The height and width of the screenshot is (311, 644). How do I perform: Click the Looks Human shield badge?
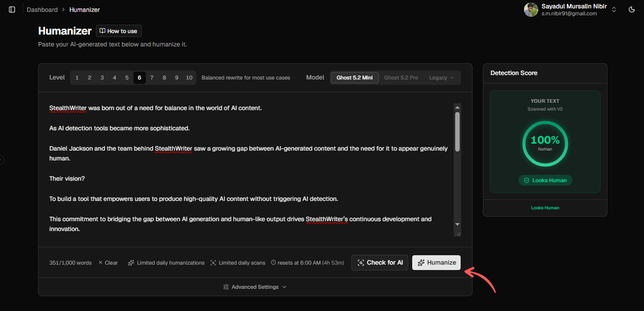pyautogui.click(x=545, y=180)
